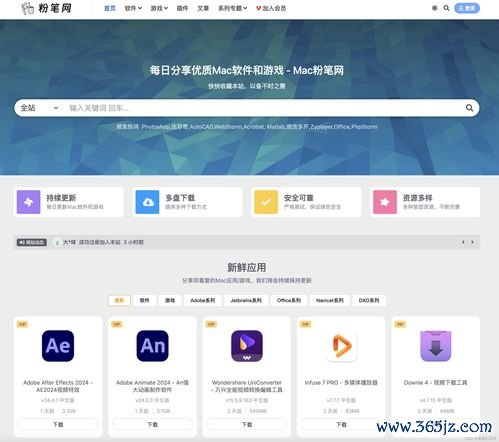Click the pink 资源多样 feature icon
499x442 pixels.
click(x=385, y=202)
